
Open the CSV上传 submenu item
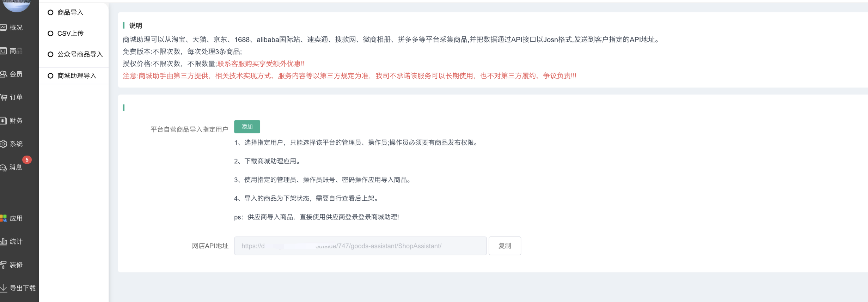point(71,33)
